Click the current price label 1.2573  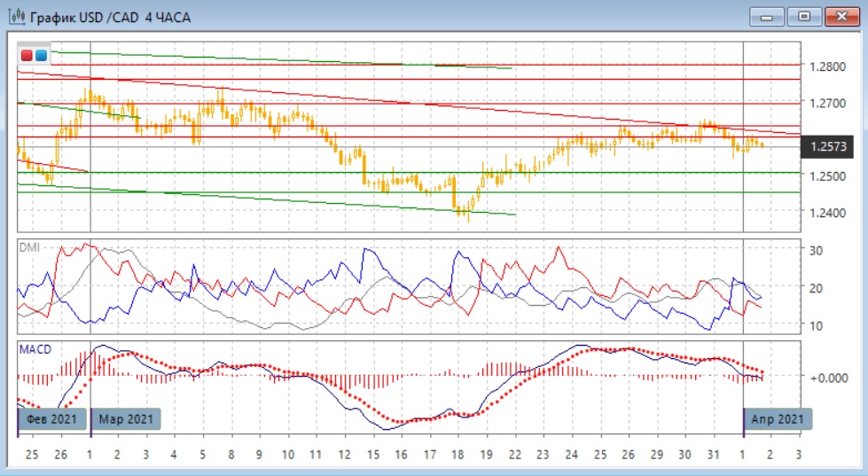(x=828, y=146)
